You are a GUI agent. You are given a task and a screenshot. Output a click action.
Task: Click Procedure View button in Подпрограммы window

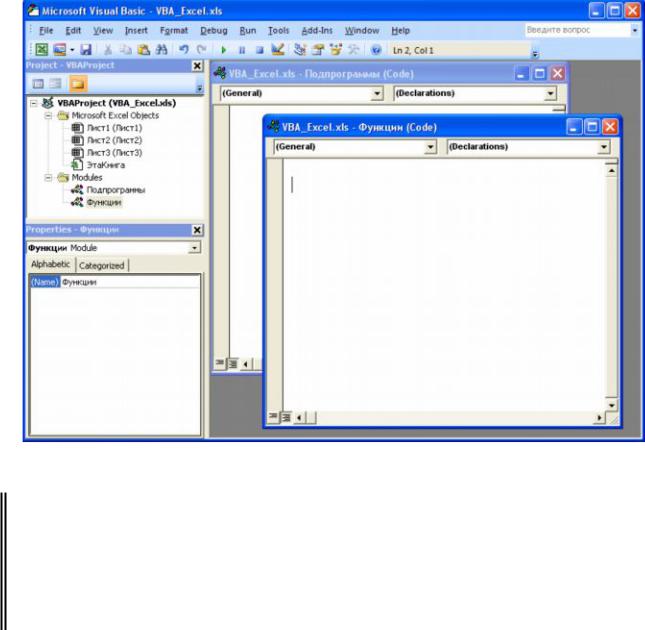coord(220,363)
